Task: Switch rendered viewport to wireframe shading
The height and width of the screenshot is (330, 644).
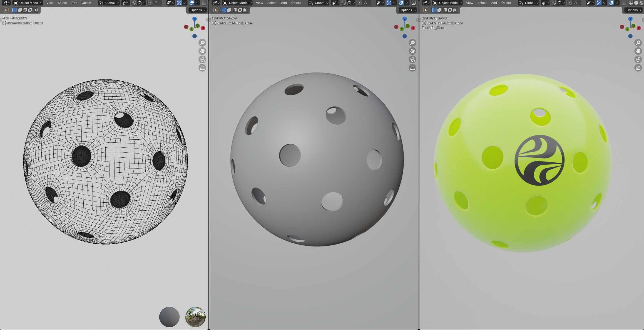Action: coord(631,3)
